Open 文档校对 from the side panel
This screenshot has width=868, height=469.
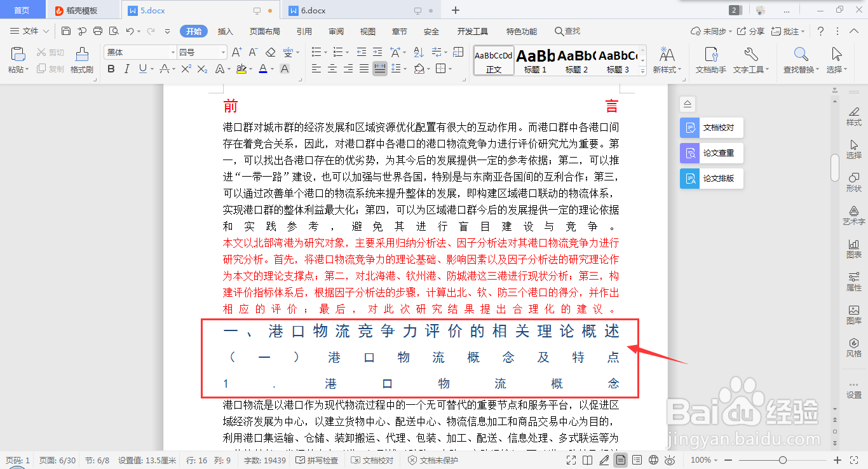(711, 127)
